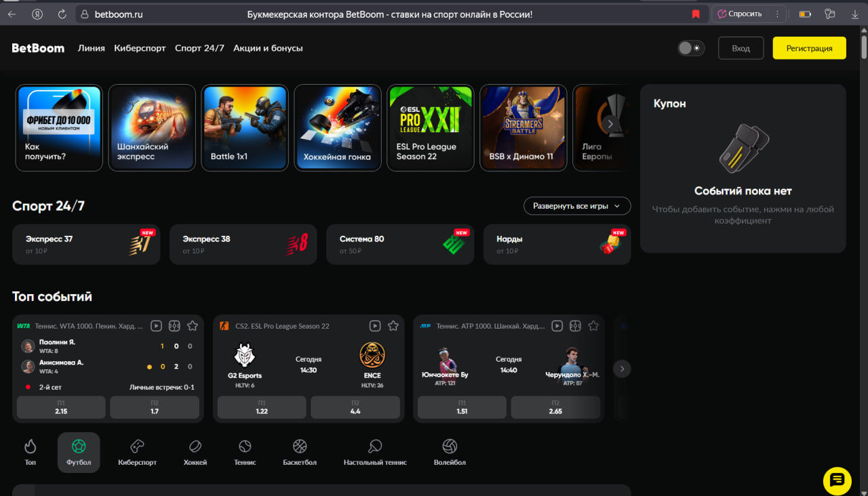
Task: Click the yellow Регистрация button
Action: click(809, 48)
